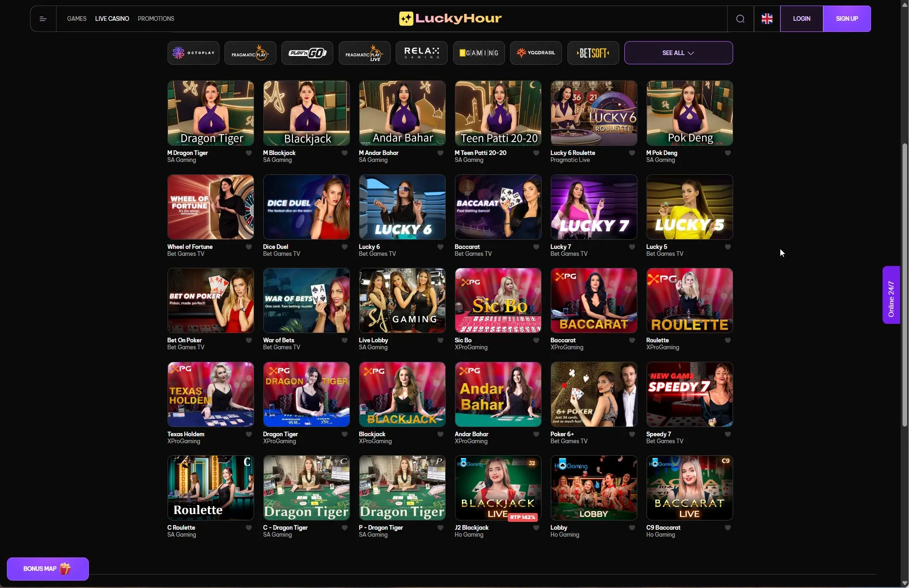The width and height of the screenshot is (909, 588).
Task: Open the Lucky 6 Bet Games title
Action: tap(369, 247)
